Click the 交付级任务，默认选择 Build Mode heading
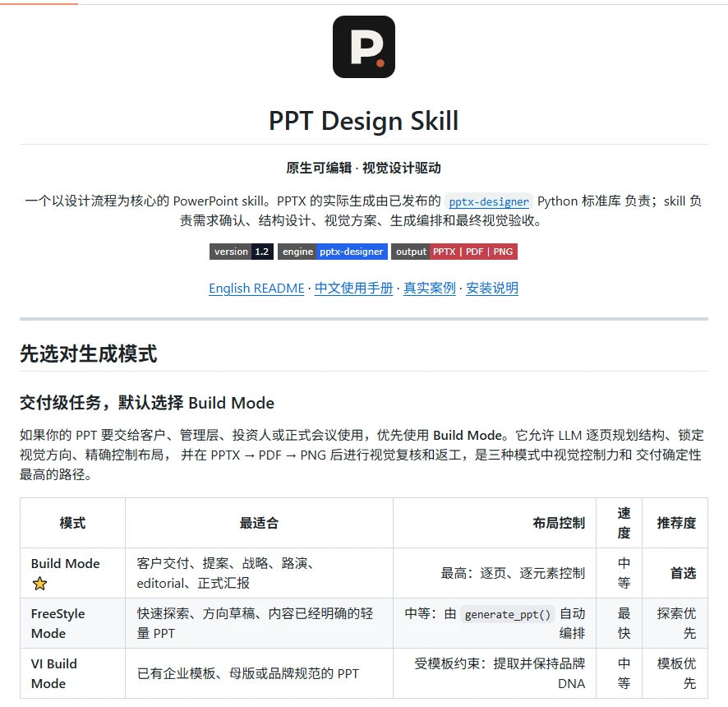 click(147, 403)
